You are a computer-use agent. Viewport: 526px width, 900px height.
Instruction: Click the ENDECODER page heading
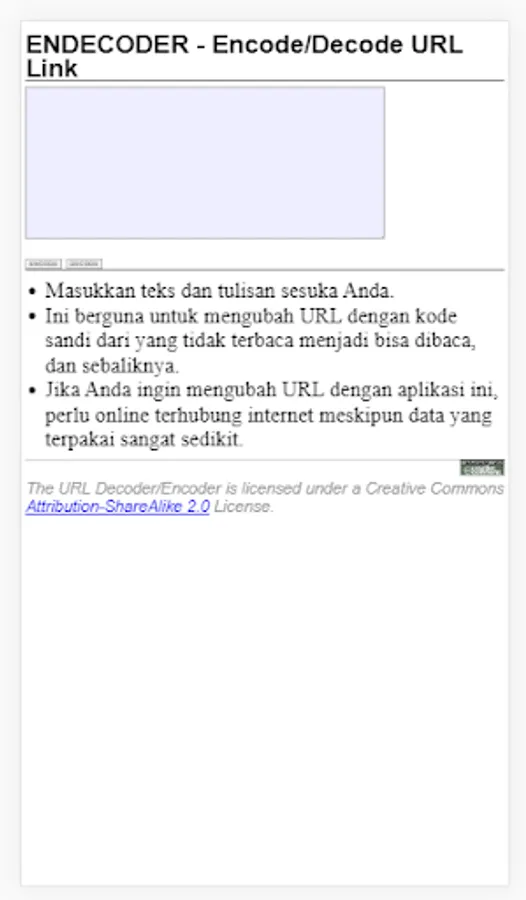click(245, 56)
